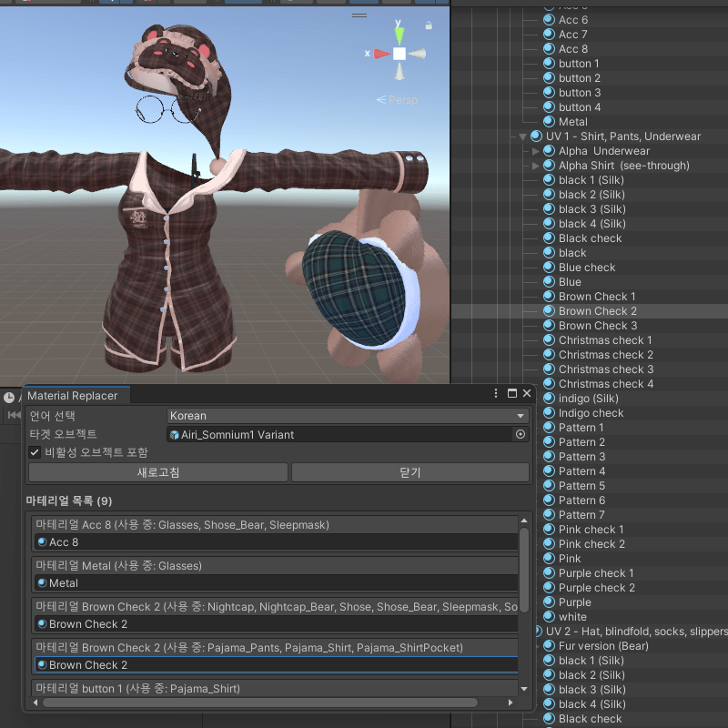Screen dimensions: 728x728
Task: Open the Korean language dropdown
Action: [x=348, y=416]
